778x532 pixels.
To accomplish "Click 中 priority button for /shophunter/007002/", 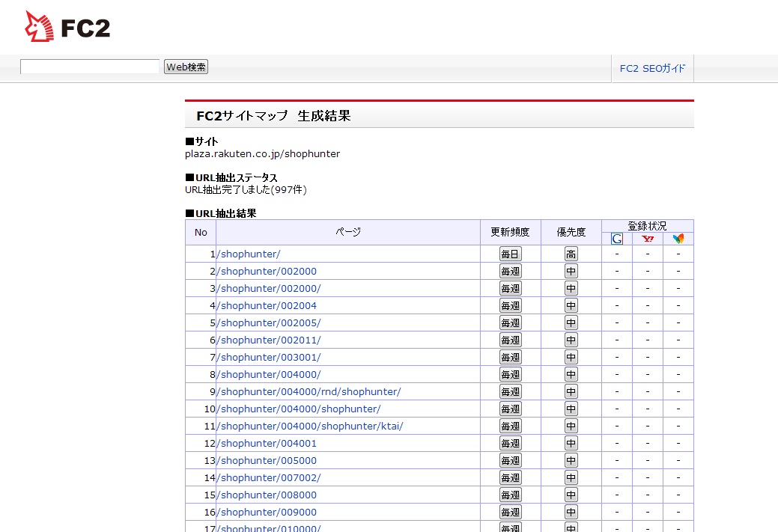I will click(x=571, y=478).
